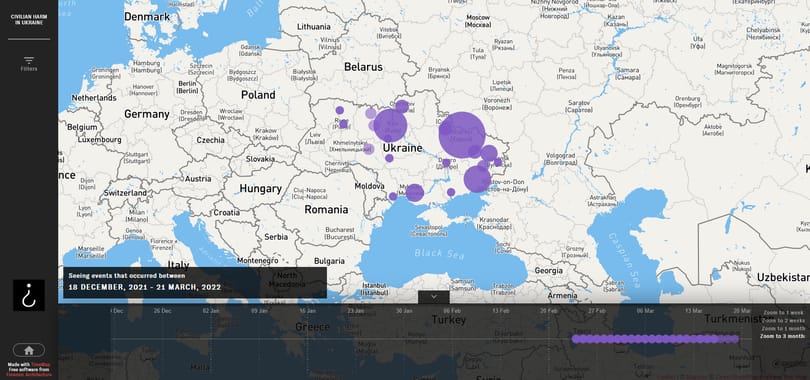Screen dimensions: 810x380
Task: Click the Poland country label
Action: (x=258, y=95)
